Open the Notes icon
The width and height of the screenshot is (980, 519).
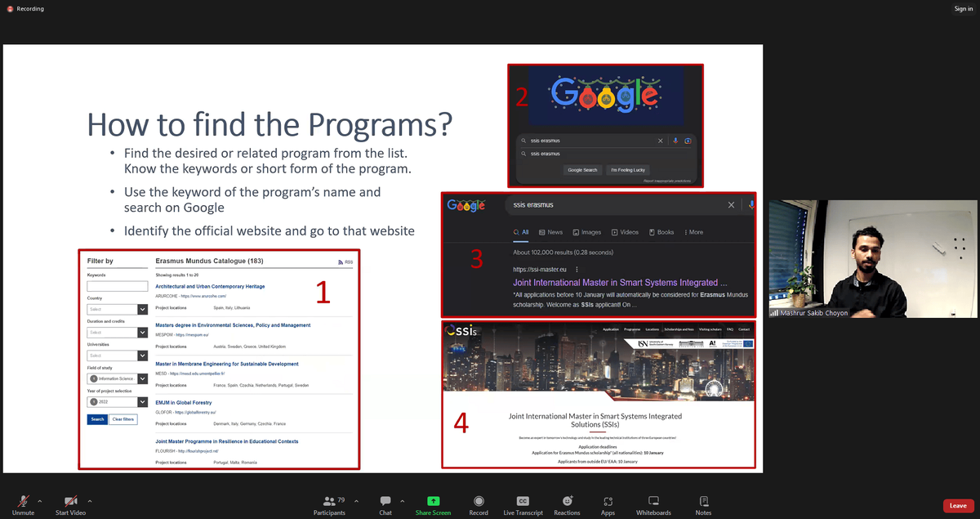703,501
